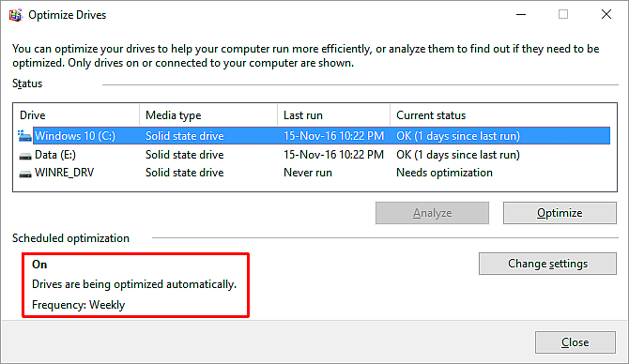Maximize the Optimize Drives window
629x364 pixels.
coord(563,15)
